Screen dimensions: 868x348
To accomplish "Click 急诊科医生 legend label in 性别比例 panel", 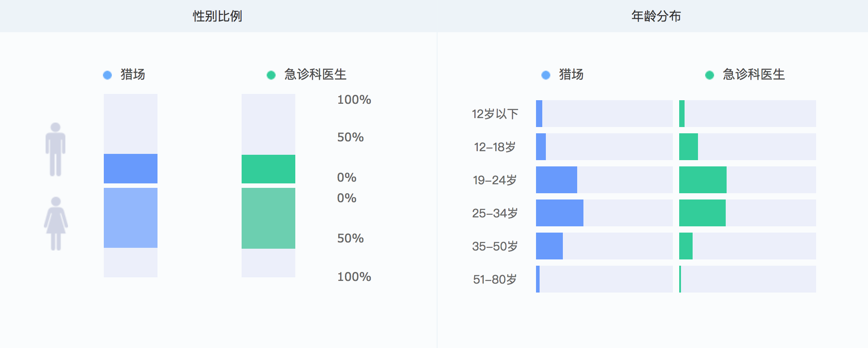I will point(315,74).
